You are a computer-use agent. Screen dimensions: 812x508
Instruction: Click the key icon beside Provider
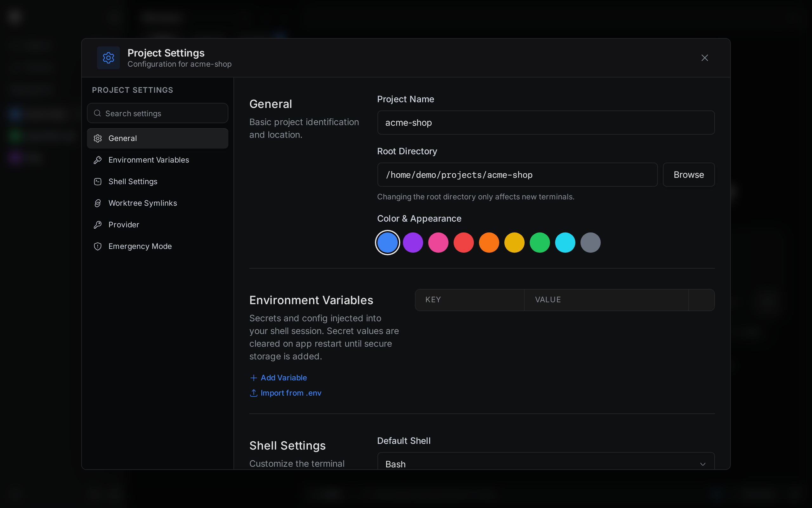point(98,225)
